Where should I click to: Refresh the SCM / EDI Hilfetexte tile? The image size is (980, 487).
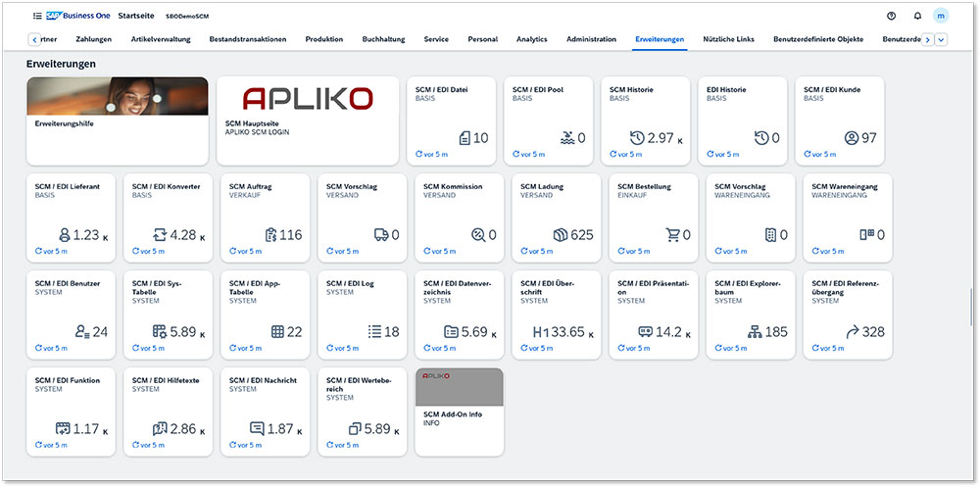click(x=149, y=445)
